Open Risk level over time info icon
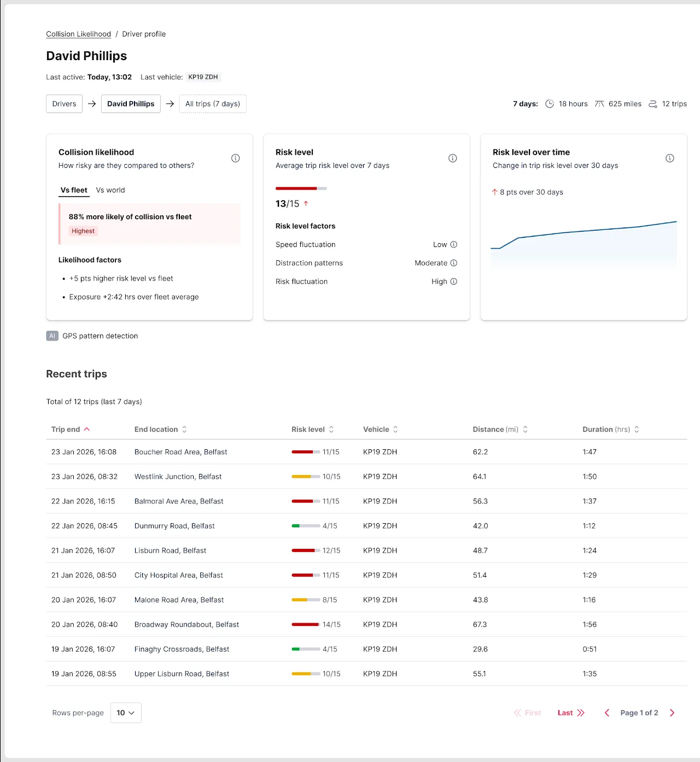The height and width of the screenshot is (762, 700). pos(669,159)
